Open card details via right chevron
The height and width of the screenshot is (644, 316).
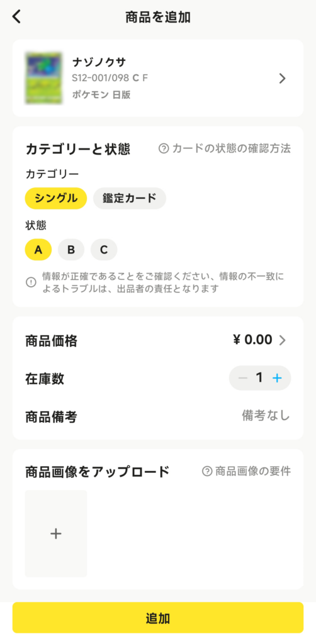point(282,79)
